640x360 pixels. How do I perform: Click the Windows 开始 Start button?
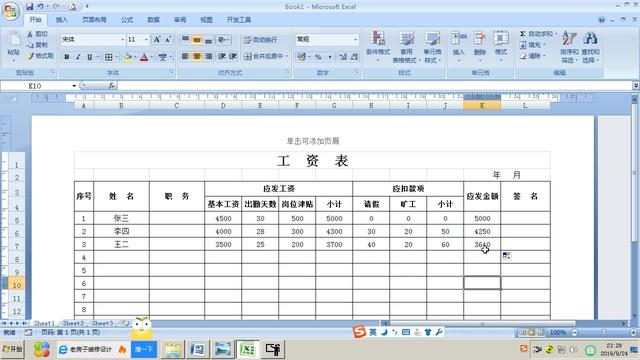point(13,349)
